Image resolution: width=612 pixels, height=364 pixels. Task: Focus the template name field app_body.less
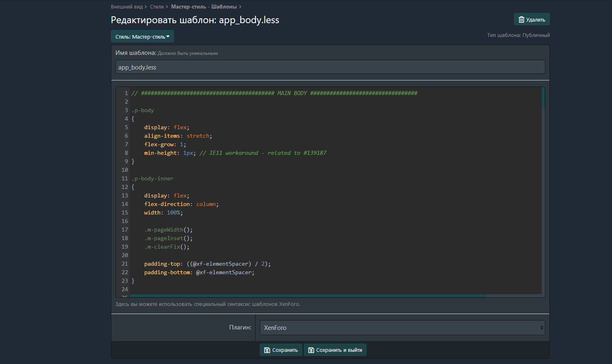coord(330,67)
